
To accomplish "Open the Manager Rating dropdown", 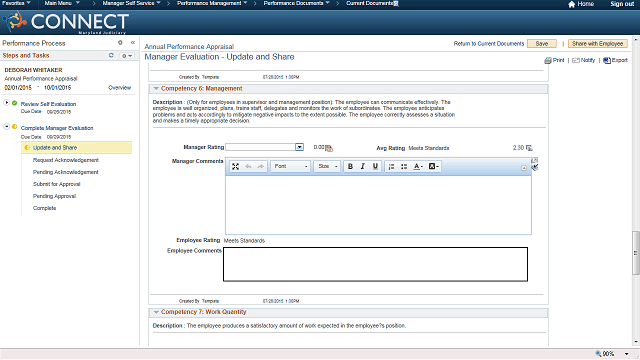I will [x=299, y=147].
